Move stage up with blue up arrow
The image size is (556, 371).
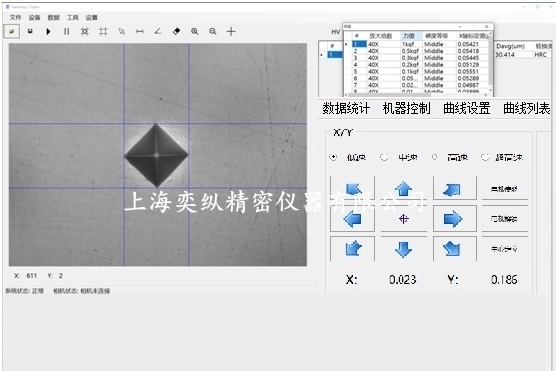point(404,189)
